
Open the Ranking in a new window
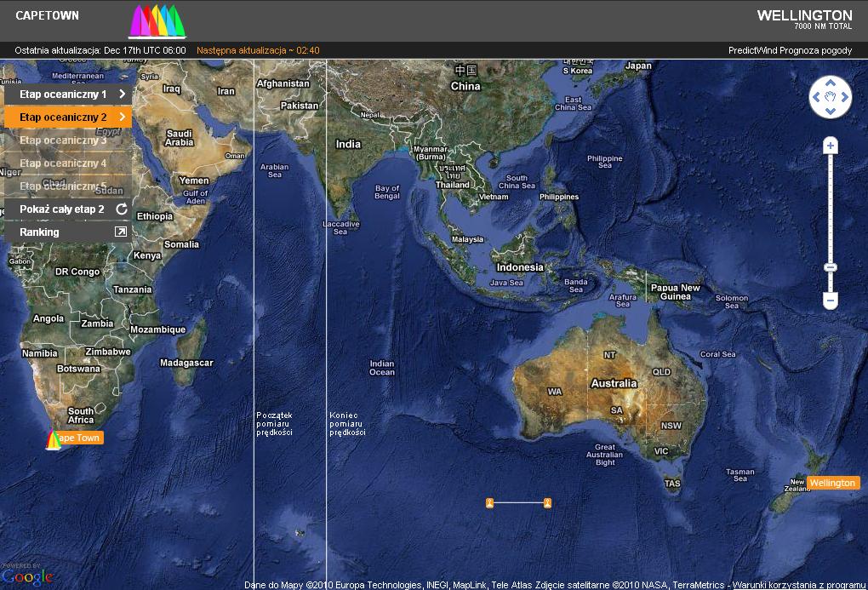coord(121,232)
